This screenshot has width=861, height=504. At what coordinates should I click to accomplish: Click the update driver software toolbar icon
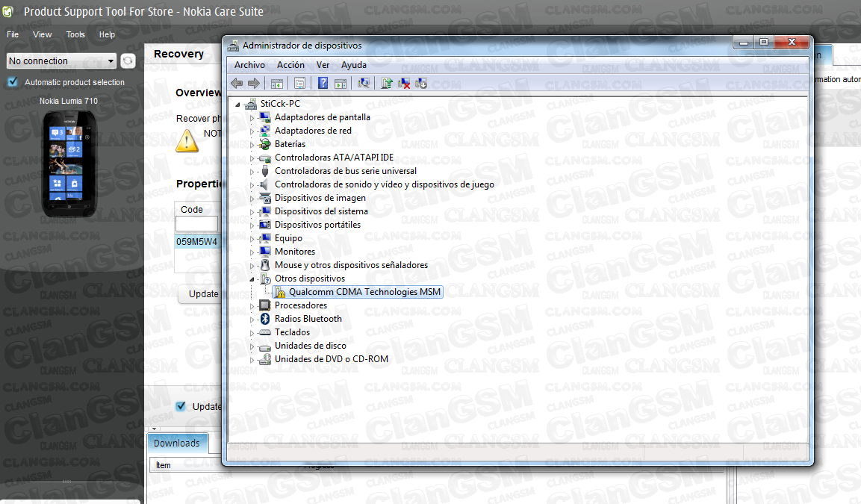387,84
